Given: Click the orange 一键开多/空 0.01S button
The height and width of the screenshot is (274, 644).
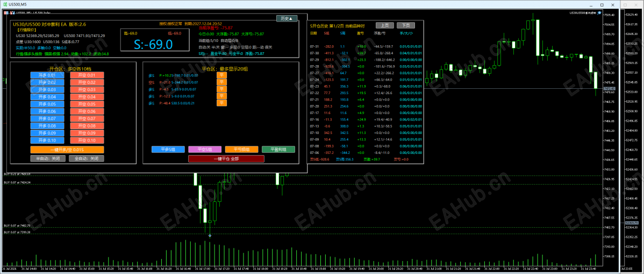Looking at the screenshot, I should tap(67, 149).
